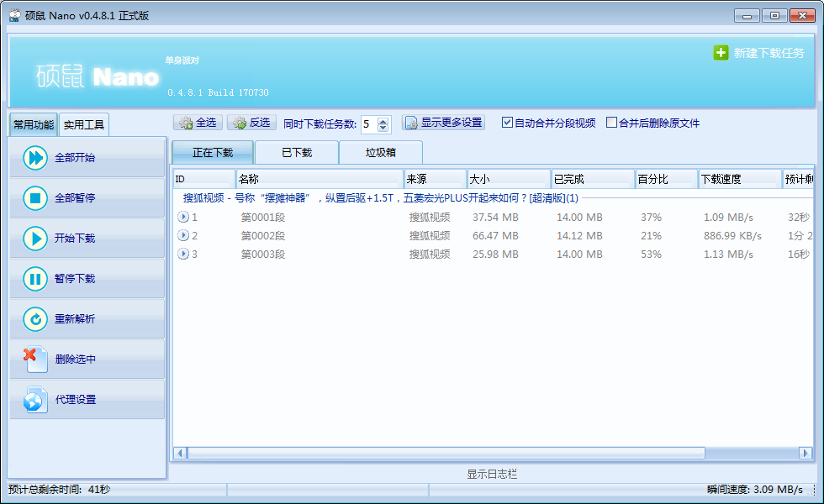Image resolution: width=824 pixels, height=504 pixels.
Task: Click play icon of segment row 3
Action: click(x=183, y=254)
